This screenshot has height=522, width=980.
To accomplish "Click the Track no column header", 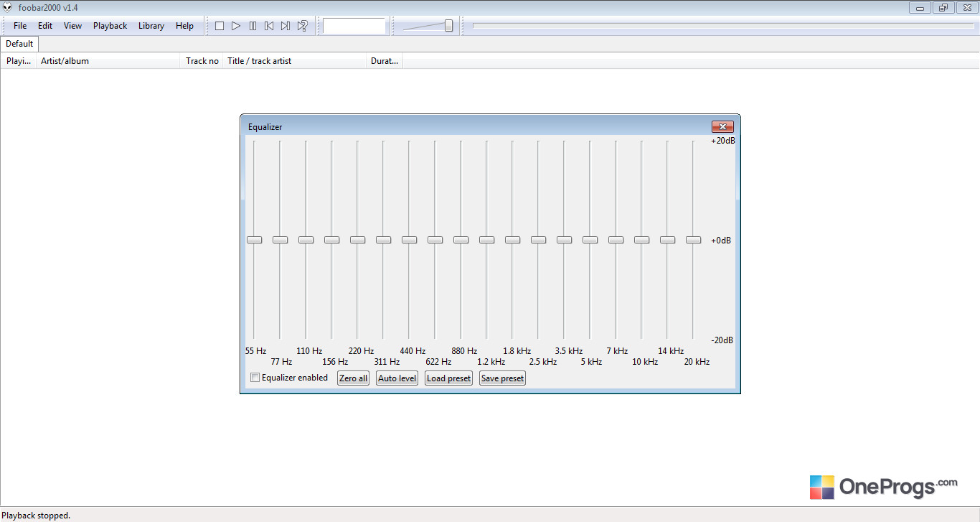I will click(202, 61).
